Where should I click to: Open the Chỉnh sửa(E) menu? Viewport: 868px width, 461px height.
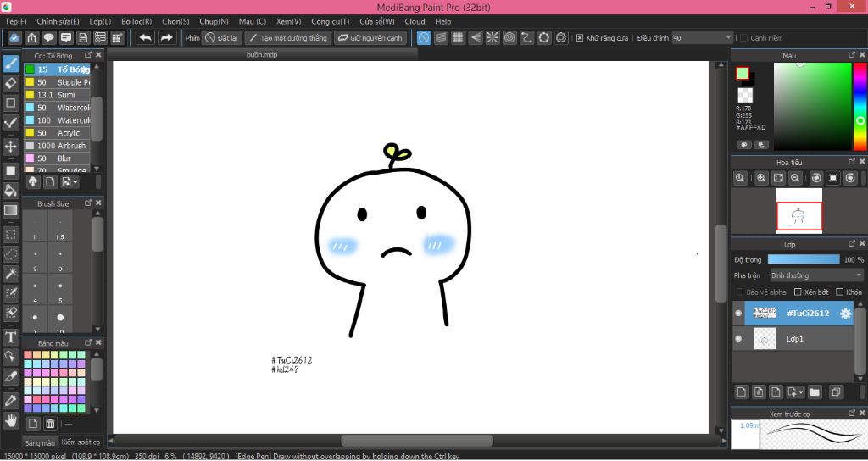point(58,21)
